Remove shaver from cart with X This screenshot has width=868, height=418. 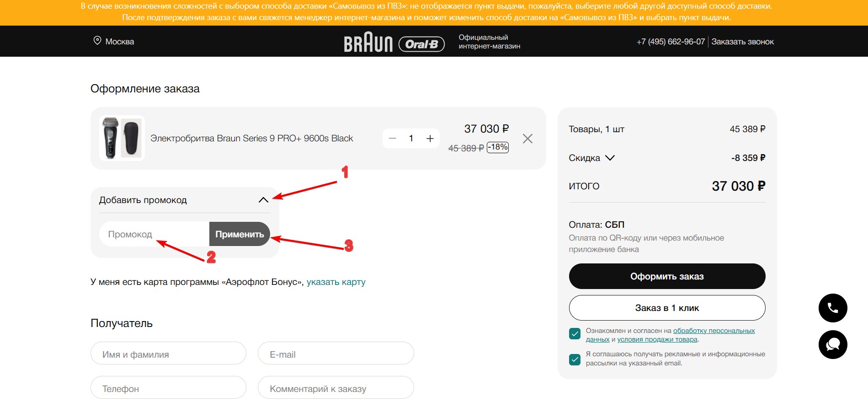pos(527,139)
